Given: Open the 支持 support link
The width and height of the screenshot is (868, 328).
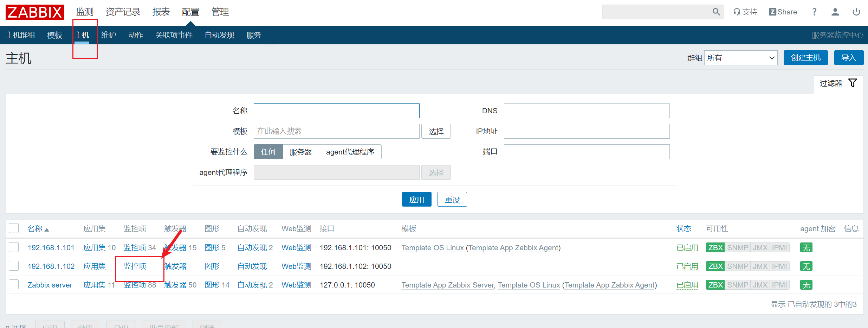Looking at the screenshot, I should click(x=745, y=12).
